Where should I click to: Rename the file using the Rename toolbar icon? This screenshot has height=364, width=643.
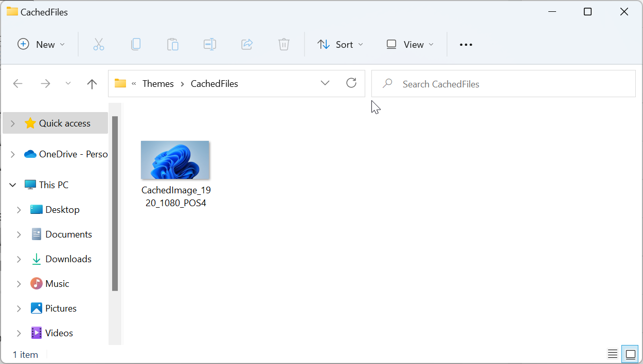[210, 44]
